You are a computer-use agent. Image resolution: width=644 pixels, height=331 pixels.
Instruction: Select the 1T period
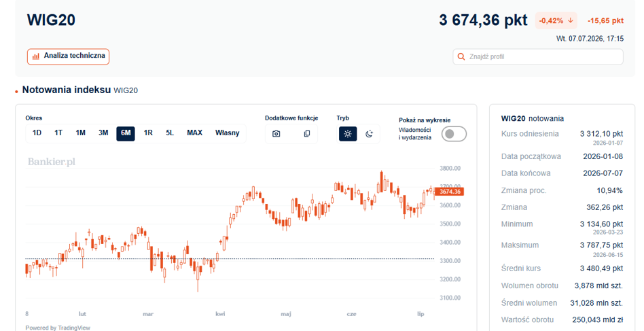(58, 133)
